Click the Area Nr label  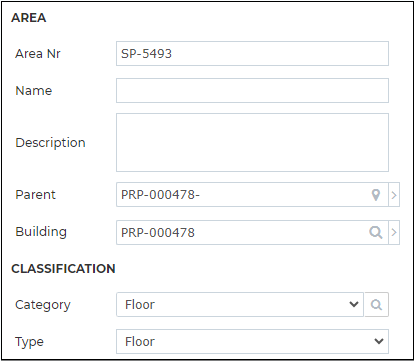tap(38, 53)
